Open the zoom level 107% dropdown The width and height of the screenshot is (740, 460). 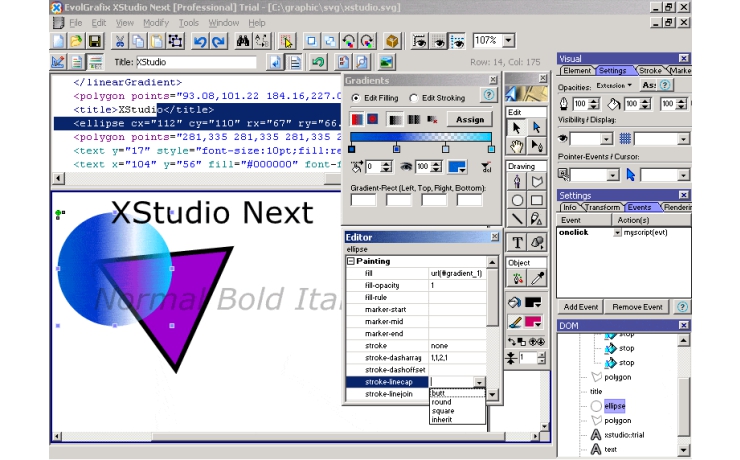point(508,41)
